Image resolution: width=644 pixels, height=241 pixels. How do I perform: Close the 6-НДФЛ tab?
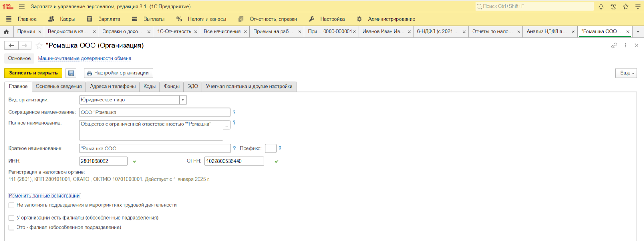coord(464,32)
